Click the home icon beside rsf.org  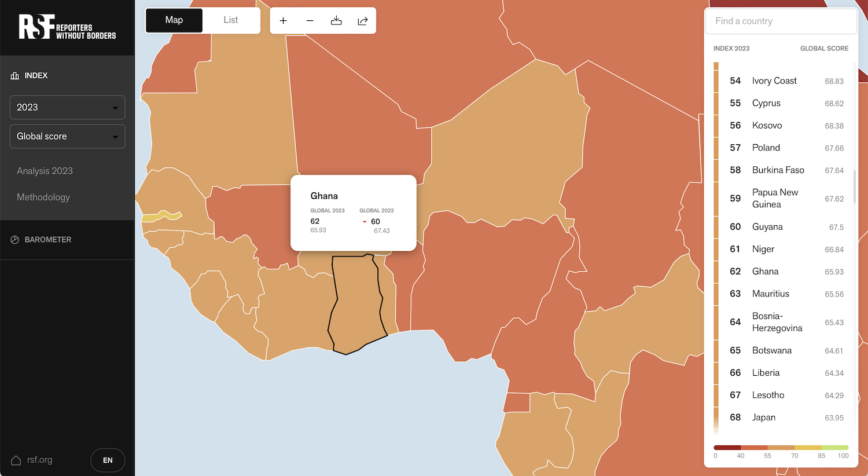16,460
